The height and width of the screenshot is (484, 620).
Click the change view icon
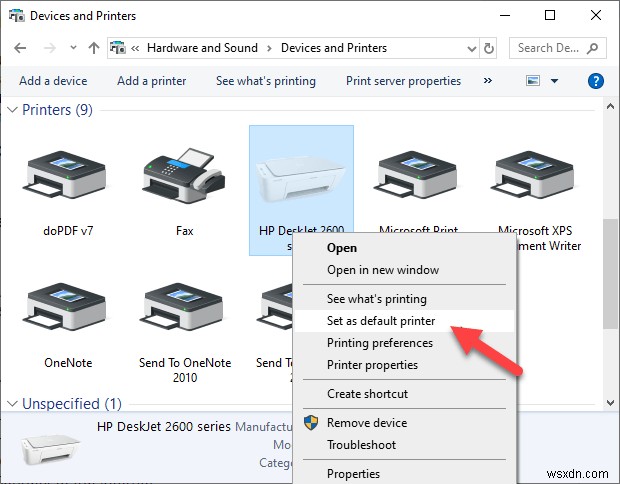pos(533,81)
